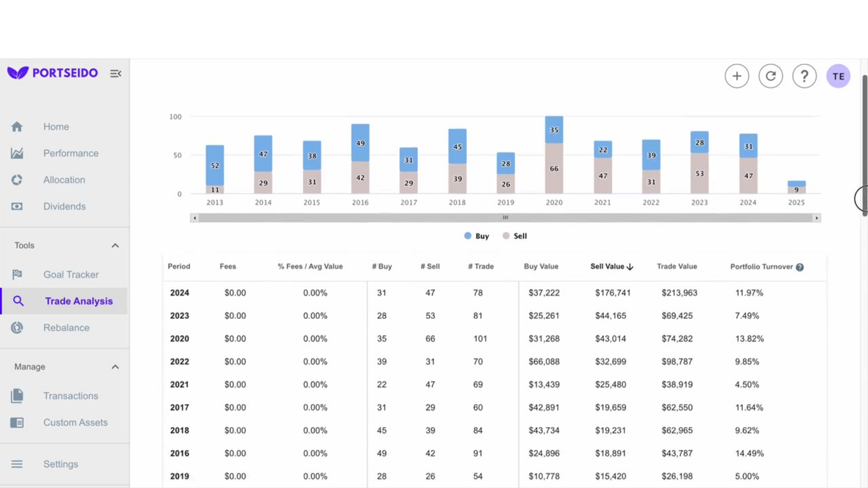Collapse the sidebar using the collapse icon
Screen dimensions: 868x488
point(116,73)
